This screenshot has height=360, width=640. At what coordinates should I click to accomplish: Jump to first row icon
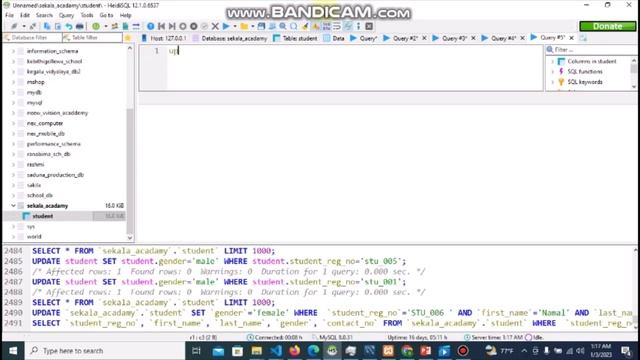162,26
